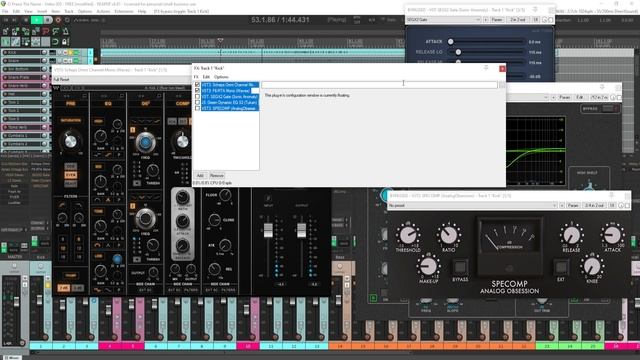
Task: Click the green FX button on Kick track
Action: coord(76,53)
